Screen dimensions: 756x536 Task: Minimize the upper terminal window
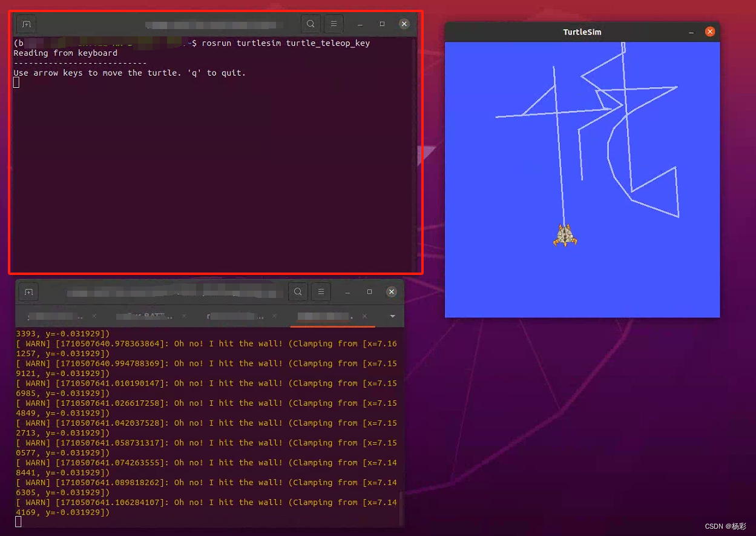360,24
